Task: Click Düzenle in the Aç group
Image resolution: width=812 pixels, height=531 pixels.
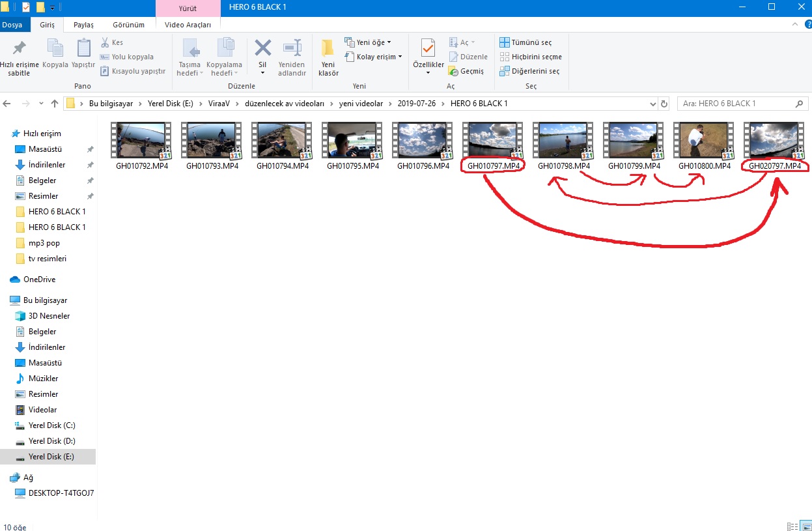Action: click(x=468, y=57)
